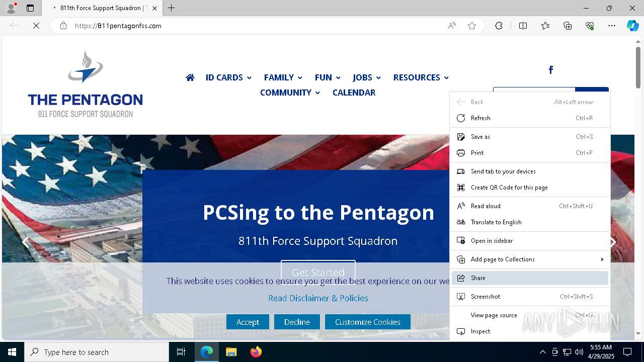Choose Inspect in the context menu

pos(530,331)
